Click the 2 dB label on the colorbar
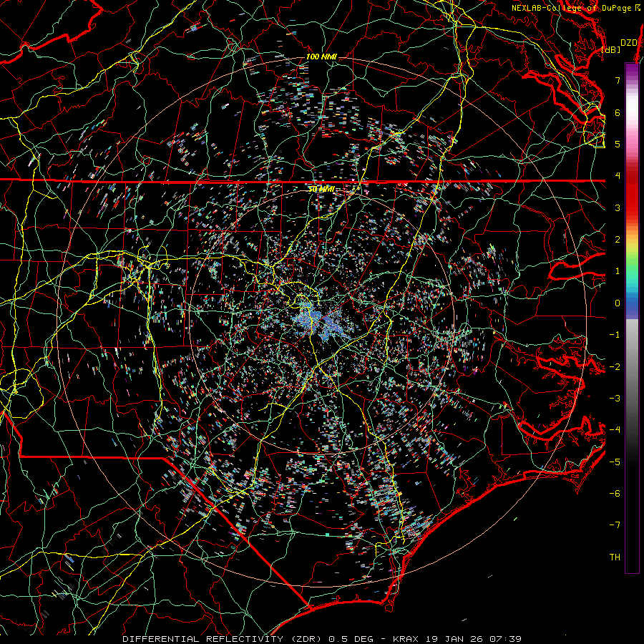This screenshot has height=644, width=644. tap(618, 240)
